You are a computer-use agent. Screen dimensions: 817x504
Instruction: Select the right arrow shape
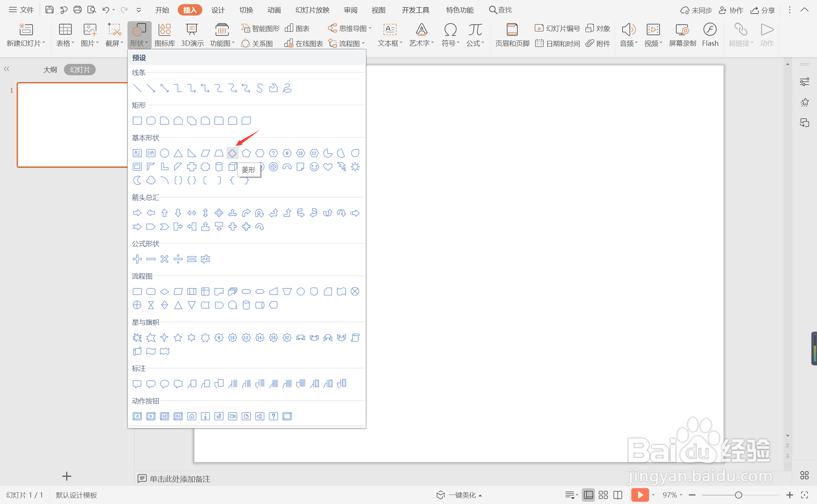(137, 213)
